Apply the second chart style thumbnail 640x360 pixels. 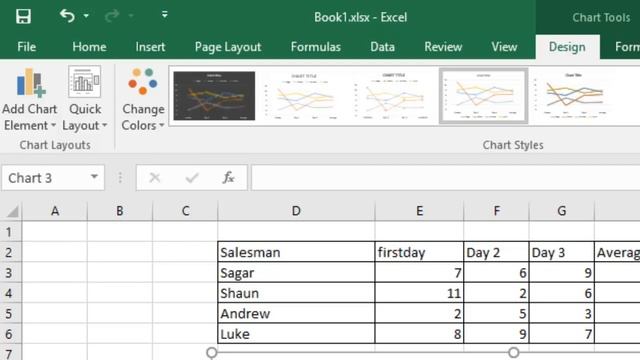(304, 96)
